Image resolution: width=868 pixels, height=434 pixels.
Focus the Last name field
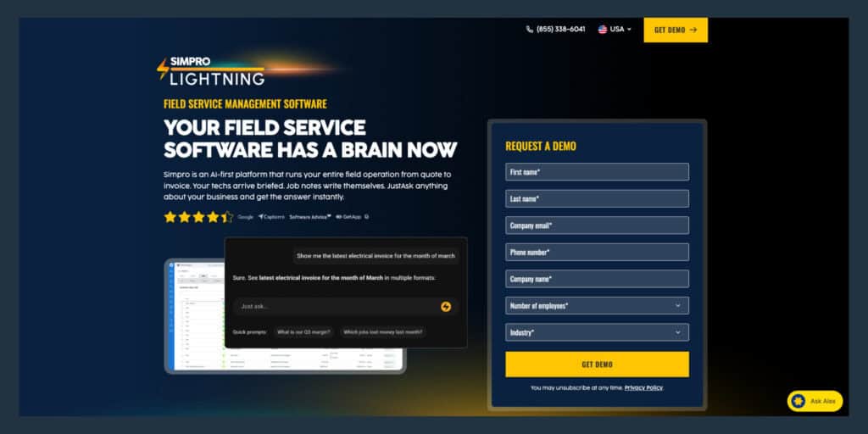pos(597,198)
